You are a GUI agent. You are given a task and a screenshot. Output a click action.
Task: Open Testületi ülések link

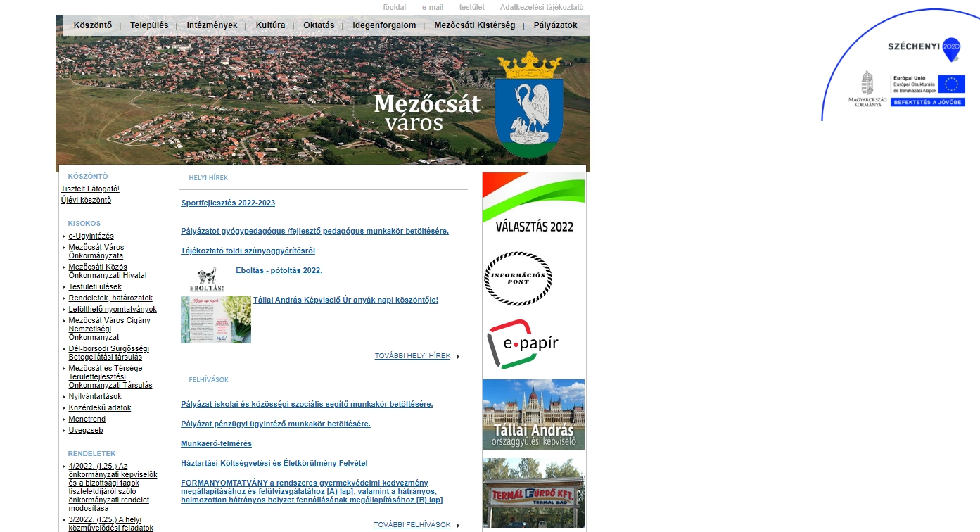(95, 287)
